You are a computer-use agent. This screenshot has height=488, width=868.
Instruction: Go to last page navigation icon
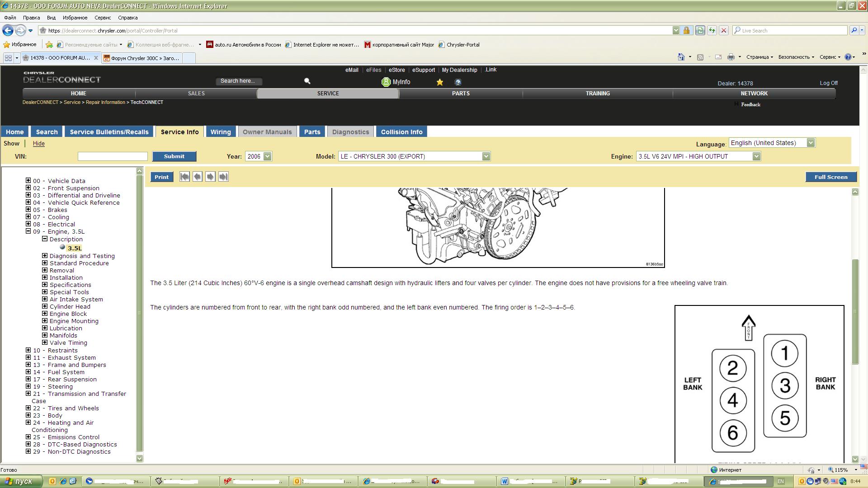[x=223, y=177]
